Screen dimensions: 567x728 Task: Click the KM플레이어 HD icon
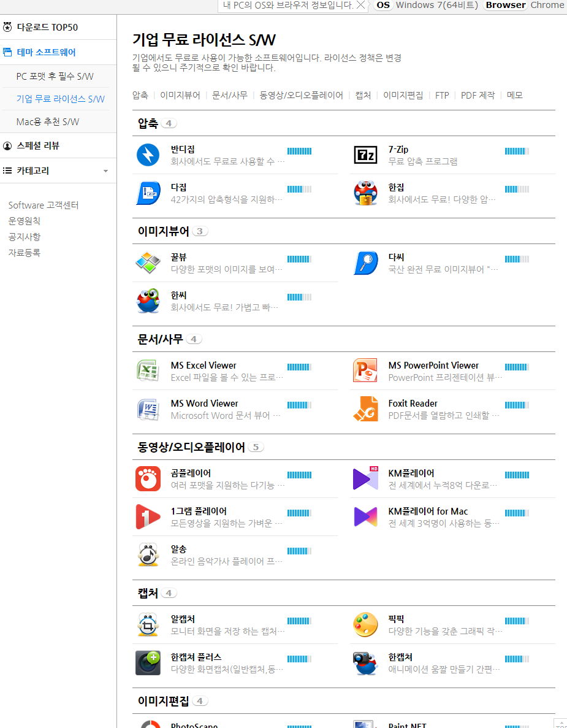pyautogui.click(x=365, y=478)
